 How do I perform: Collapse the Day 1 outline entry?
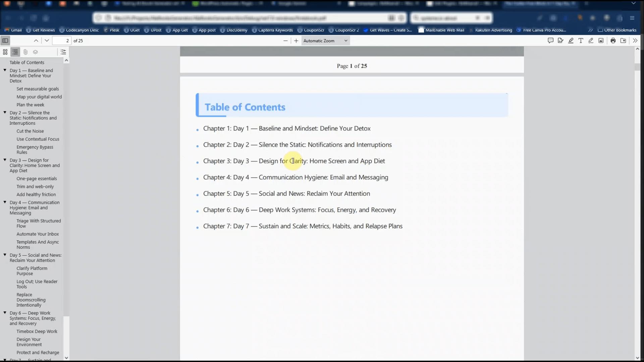tap(5, 70)
